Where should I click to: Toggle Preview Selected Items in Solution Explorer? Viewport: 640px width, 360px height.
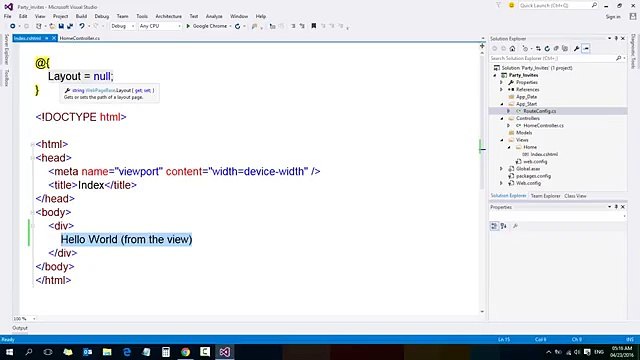586,49
